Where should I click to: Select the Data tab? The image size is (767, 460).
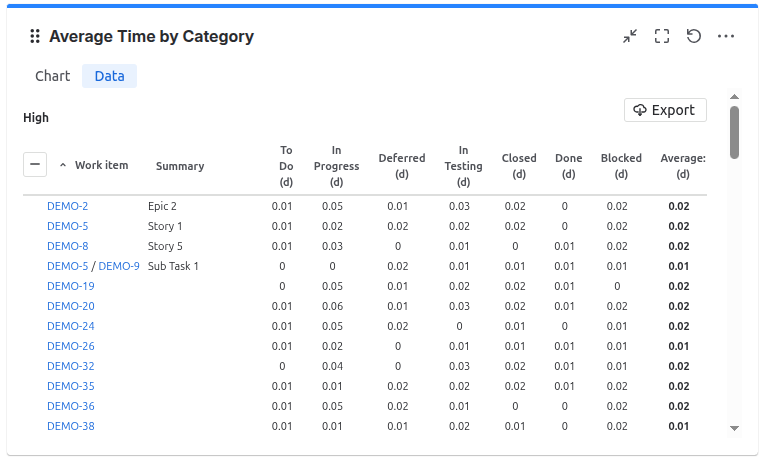click(x=110, y=76)
